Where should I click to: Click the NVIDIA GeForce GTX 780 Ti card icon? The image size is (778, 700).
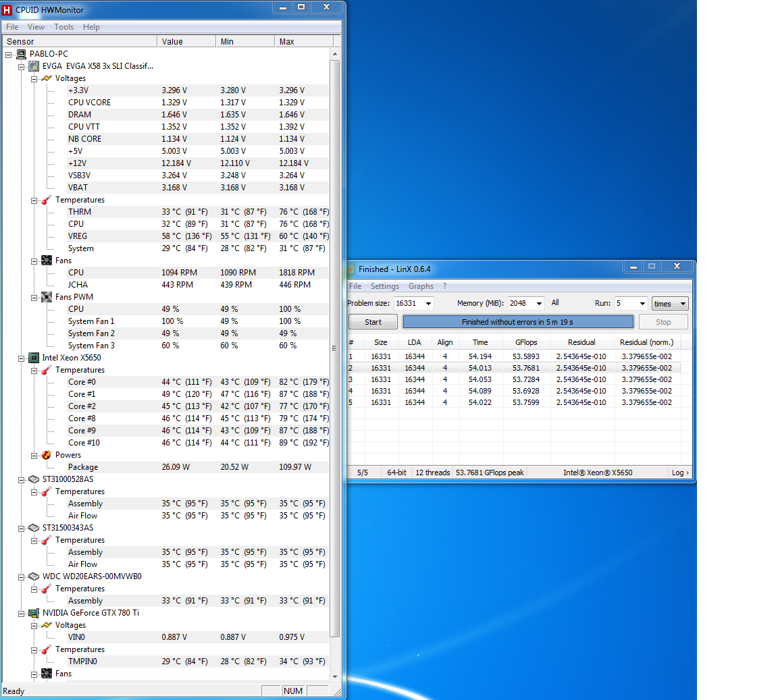34,613
